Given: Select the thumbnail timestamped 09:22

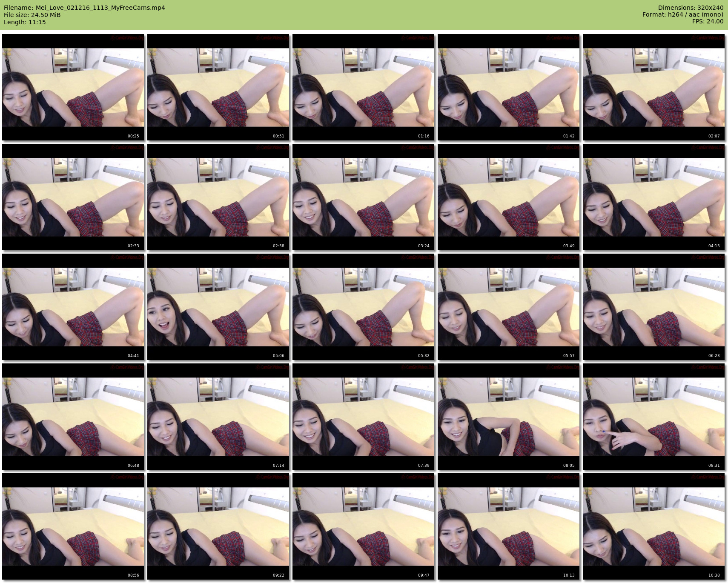Looking at the screenshot, I should (218, 526).
